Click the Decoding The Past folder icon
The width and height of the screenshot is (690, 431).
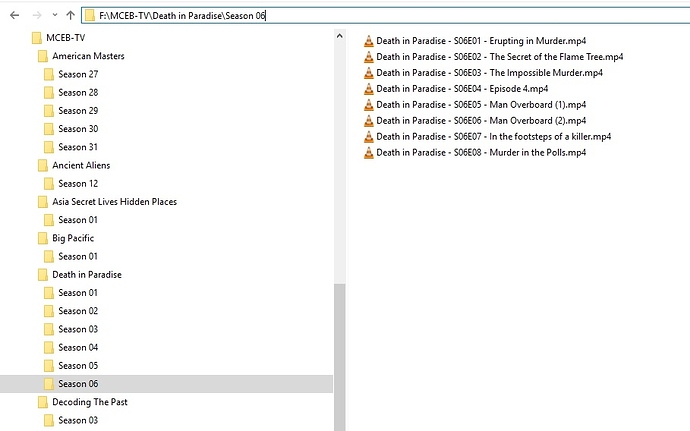(43, 402)
